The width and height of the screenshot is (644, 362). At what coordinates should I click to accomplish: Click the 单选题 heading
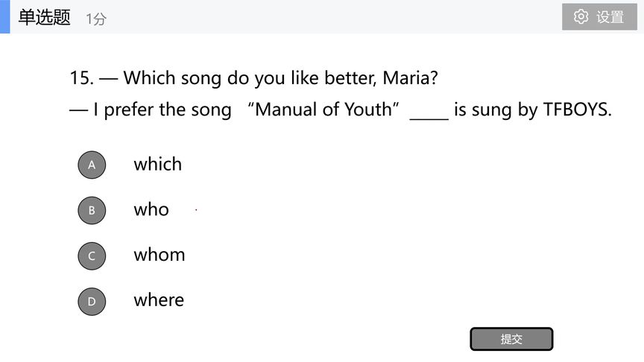(x=44, y=17)
